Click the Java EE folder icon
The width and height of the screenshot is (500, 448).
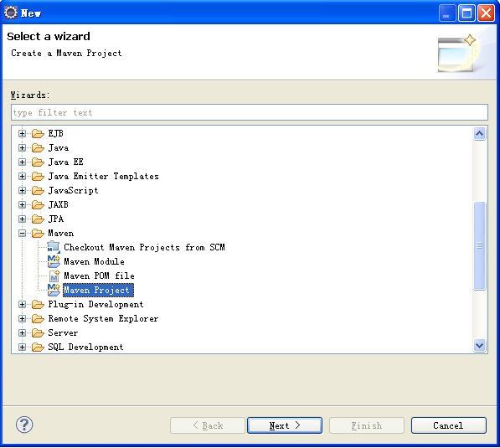pyautogui.click(x=38, y=162)
